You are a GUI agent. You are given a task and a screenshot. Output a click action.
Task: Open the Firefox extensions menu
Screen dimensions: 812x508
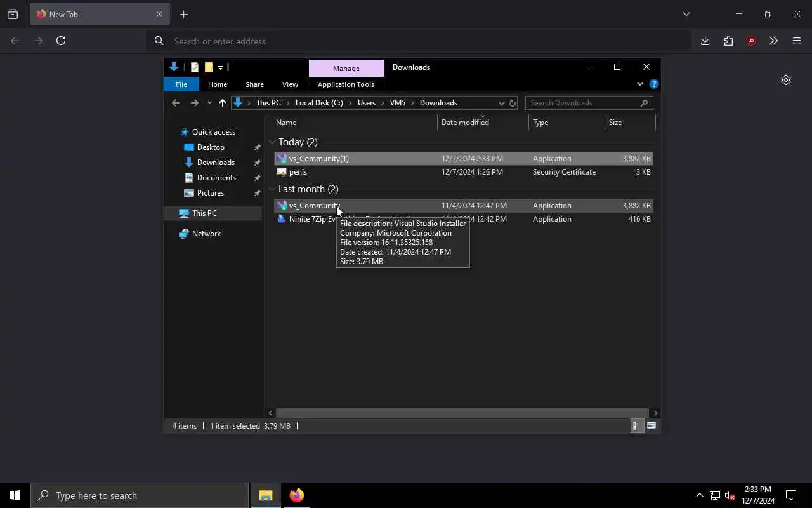pos(728,41)
